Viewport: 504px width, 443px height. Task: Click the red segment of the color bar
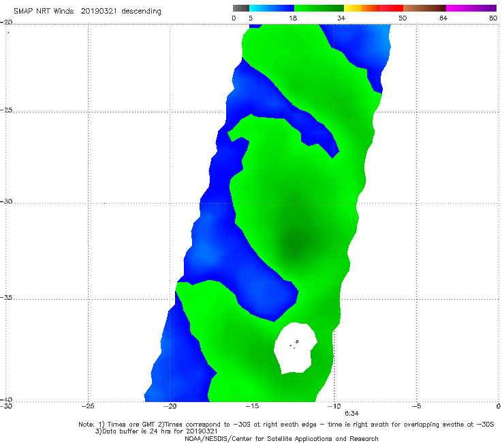391,8
